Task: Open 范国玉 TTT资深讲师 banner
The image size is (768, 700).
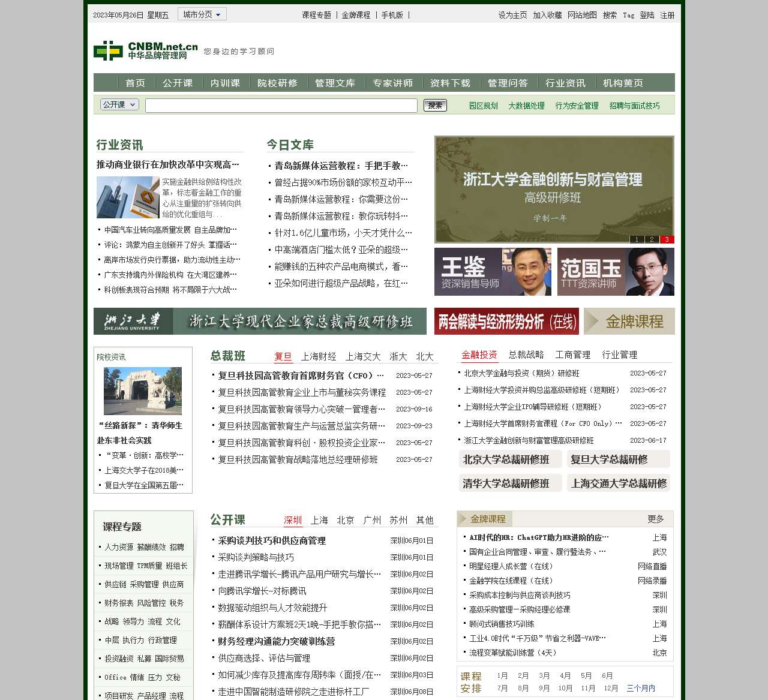Action: point(616,272)
